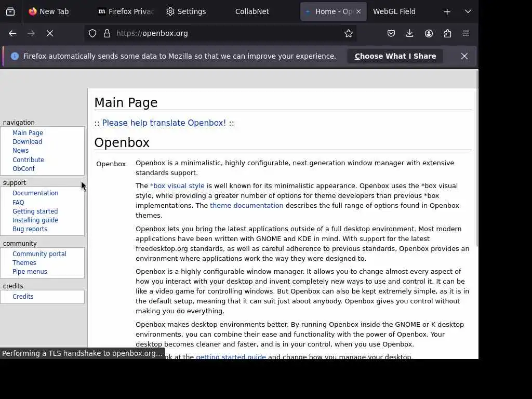
Task: Open Firefox View tab list icon
Action: (10, 11)
